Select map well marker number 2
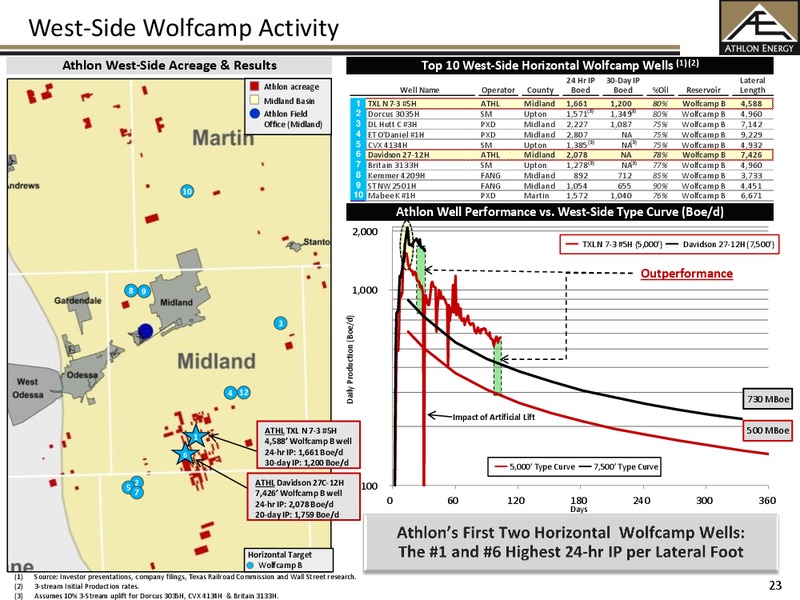The width and height of the screenshot is (800, 600). [136, 482]
